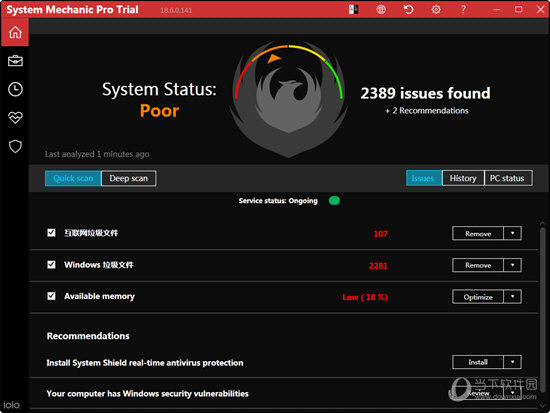Click the iolo logo at bottom left
Viewport: 550px width, 413px height.
point(11,405)
